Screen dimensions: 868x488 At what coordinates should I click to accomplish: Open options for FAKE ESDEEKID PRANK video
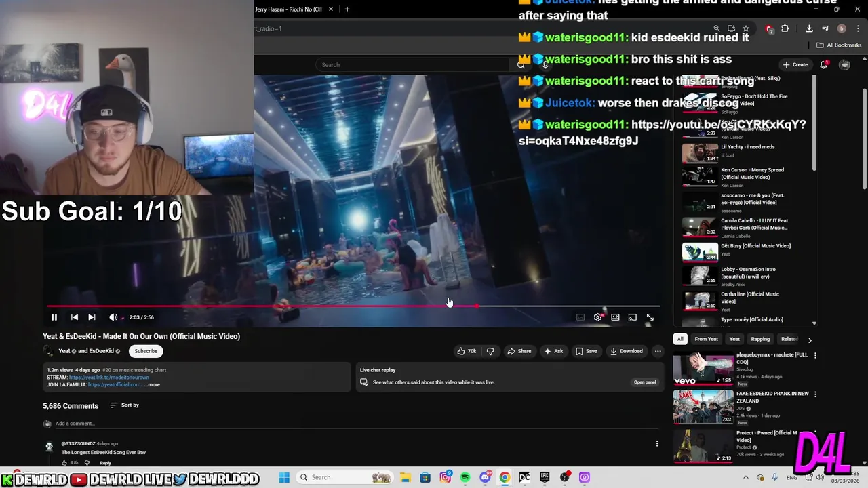coord(815,394)
